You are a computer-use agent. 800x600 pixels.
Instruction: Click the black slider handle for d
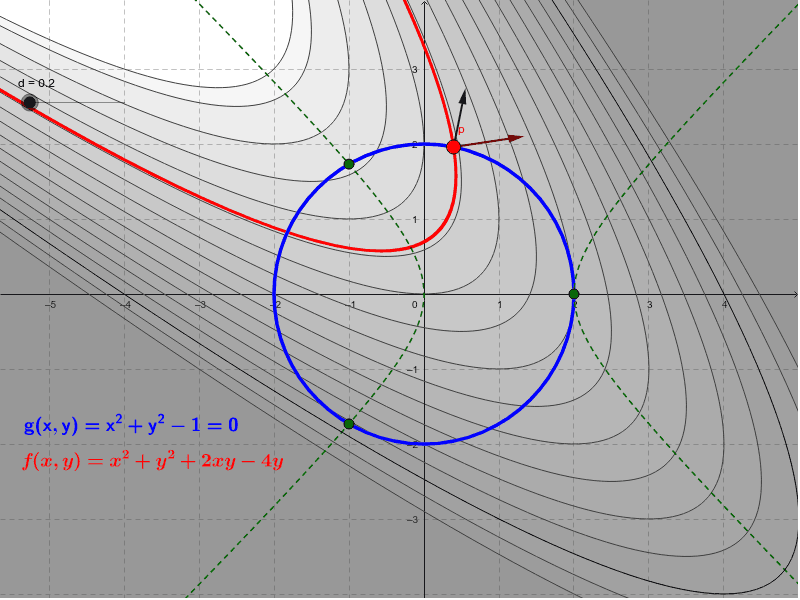tap(30, 103)
